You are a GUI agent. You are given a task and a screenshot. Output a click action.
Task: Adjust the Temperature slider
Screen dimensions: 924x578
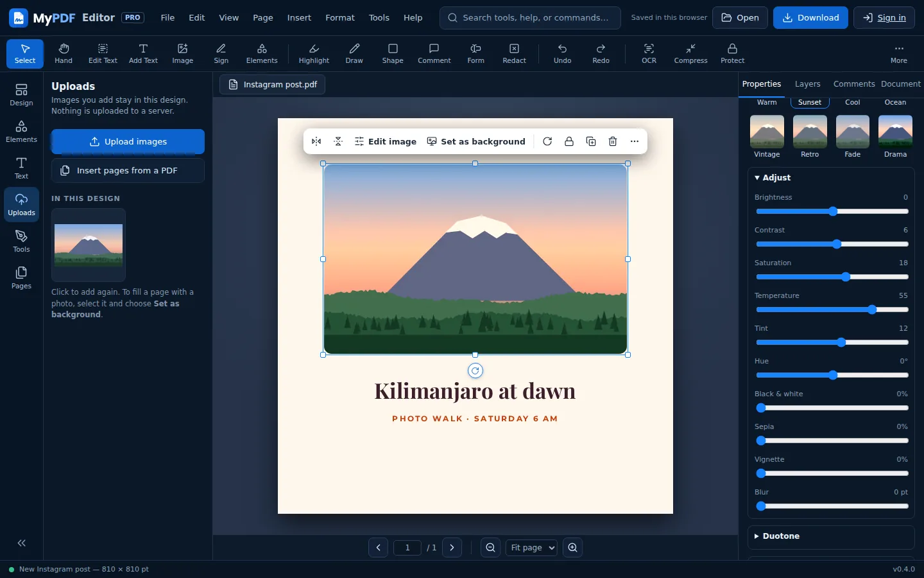click(832, 310)
